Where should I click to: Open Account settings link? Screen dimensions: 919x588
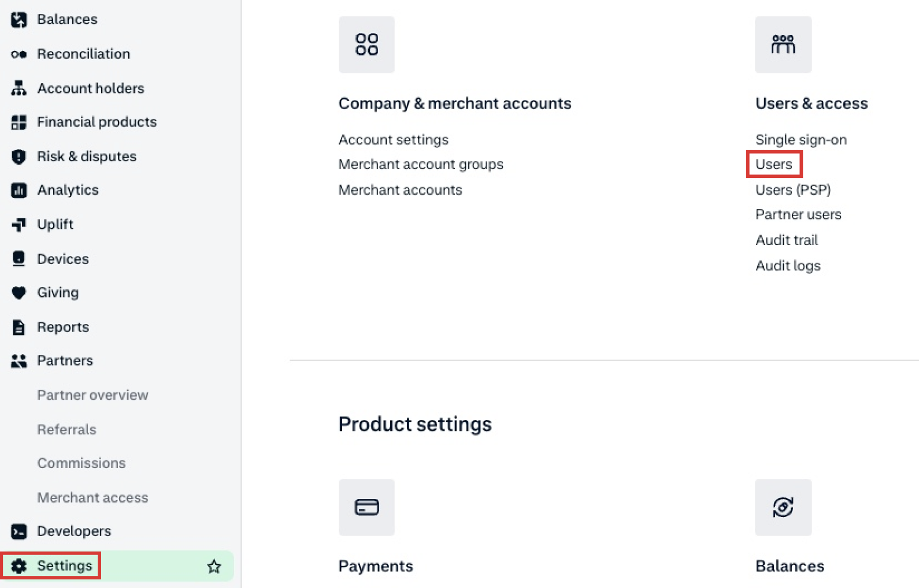click(x=393, y=140)
